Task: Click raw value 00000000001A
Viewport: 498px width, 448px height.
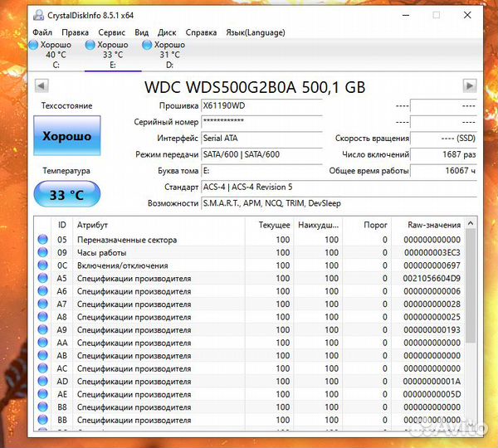Action: point(432,381)
